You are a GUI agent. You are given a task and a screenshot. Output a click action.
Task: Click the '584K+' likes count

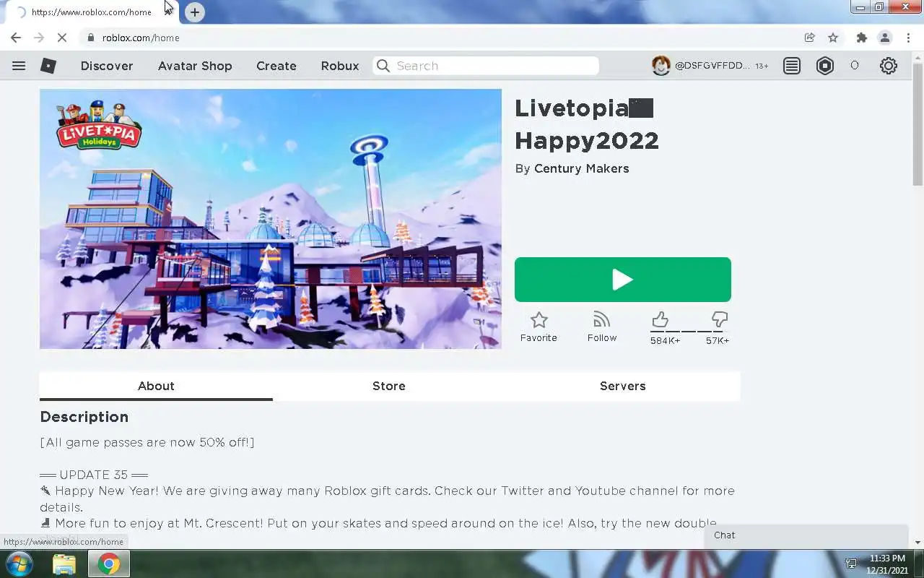coord(665,340)
